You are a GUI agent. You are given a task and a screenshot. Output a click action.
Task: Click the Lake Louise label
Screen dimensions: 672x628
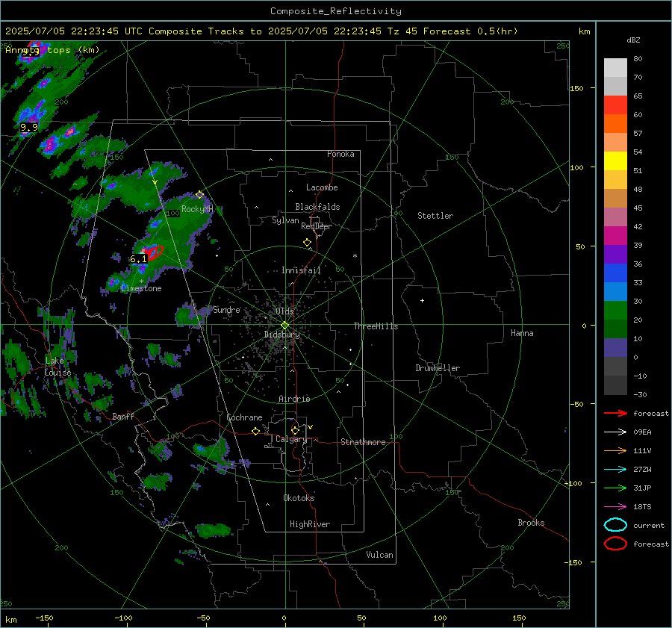click(57, 367)
